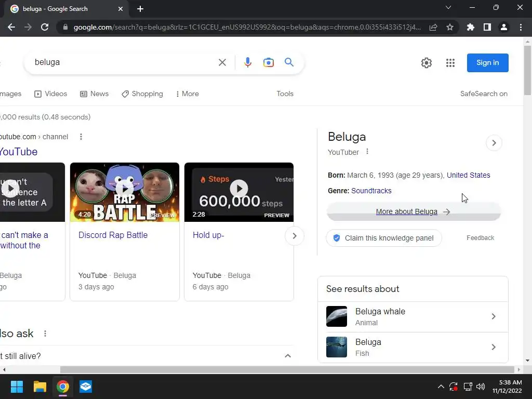Viewport: 532px width, 399px height.
Task: Click the SafeSearch on setting
Action: 484,94
